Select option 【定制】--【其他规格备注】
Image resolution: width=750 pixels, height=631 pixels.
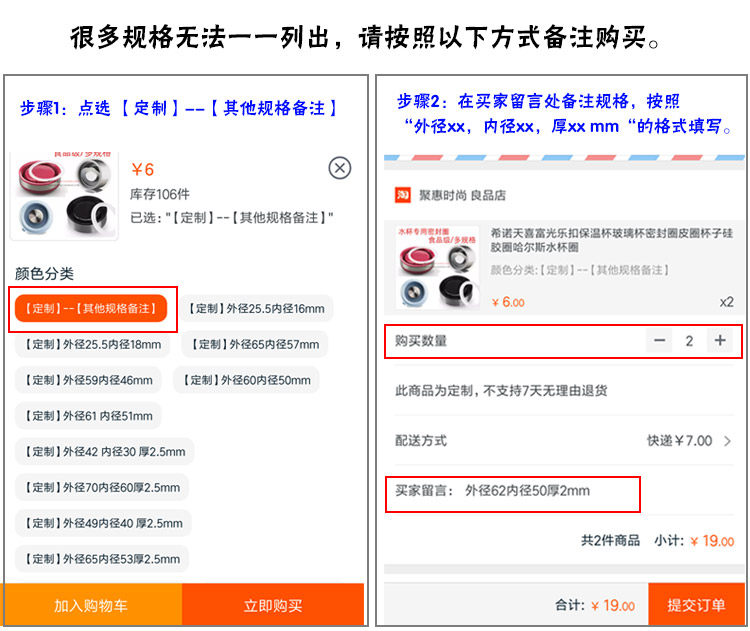tap(91, 309)
